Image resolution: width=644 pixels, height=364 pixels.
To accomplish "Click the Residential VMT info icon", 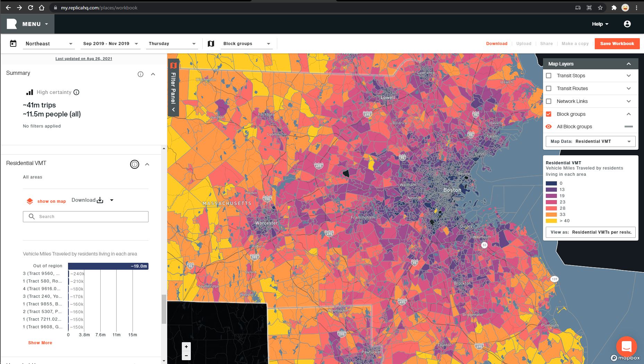I will pyautogui.click(x=135, y=164).
